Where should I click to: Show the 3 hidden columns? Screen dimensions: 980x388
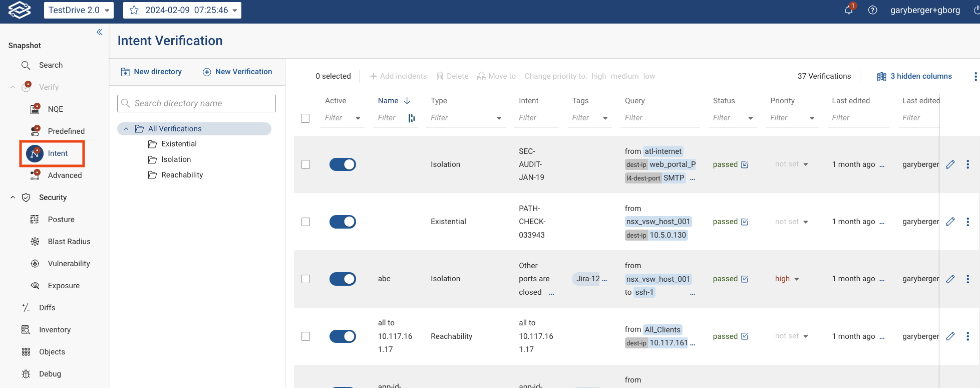pos(914,76)
